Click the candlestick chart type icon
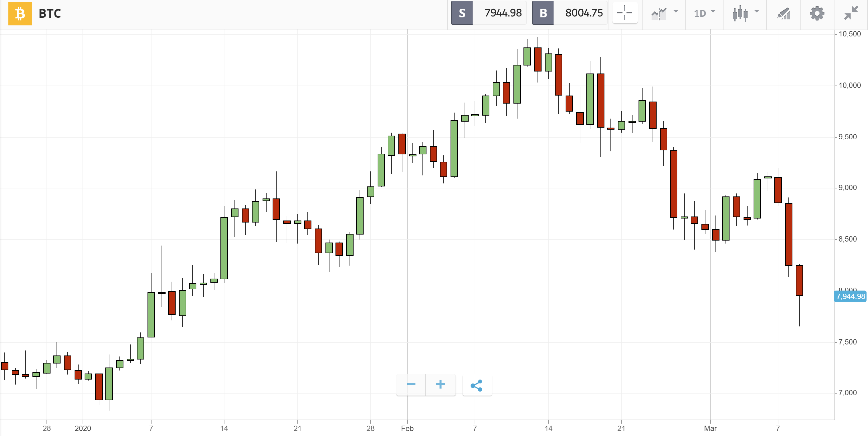Screen dimensions: 868x436 740,13
